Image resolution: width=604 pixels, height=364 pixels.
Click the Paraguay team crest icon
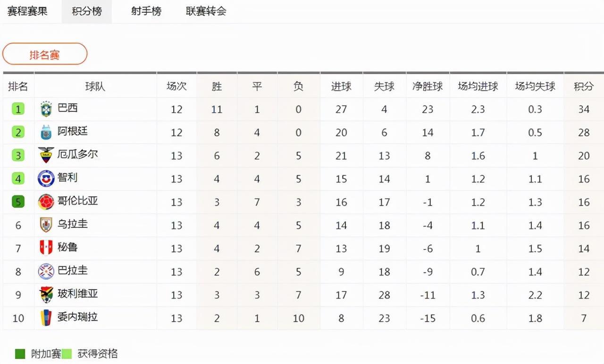(x=46, y=271)
